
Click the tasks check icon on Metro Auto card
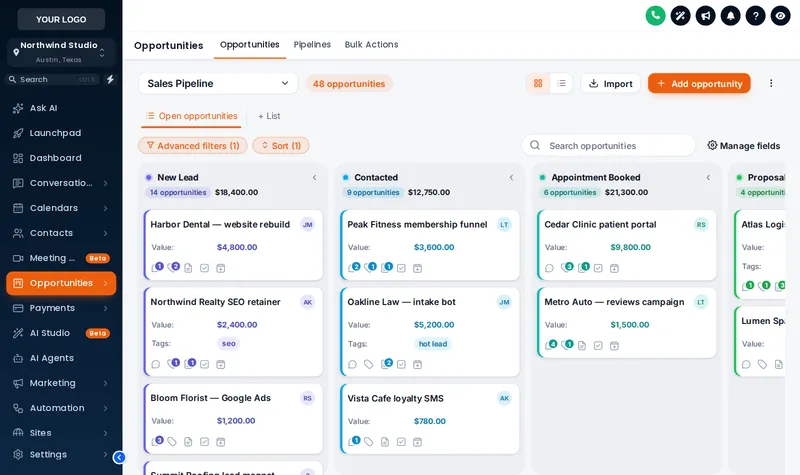pyautogui.click(x=598, y=345)
